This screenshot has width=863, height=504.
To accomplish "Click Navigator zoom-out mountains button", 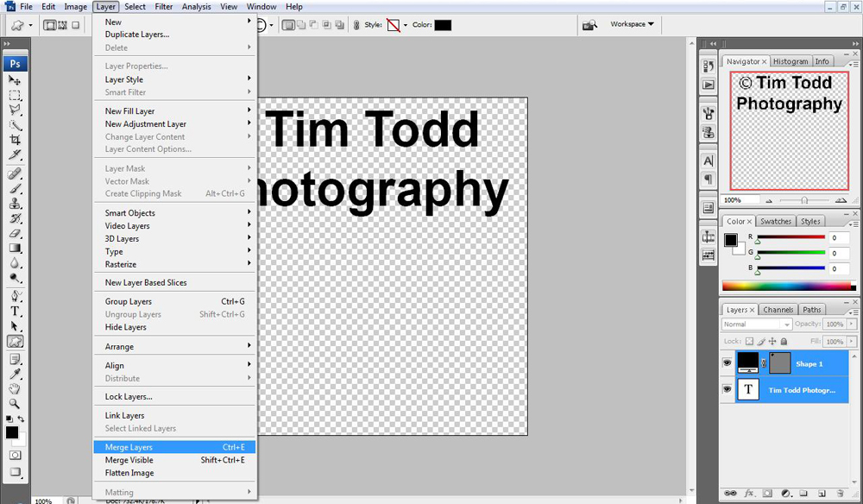I will [x=769, y=200].
